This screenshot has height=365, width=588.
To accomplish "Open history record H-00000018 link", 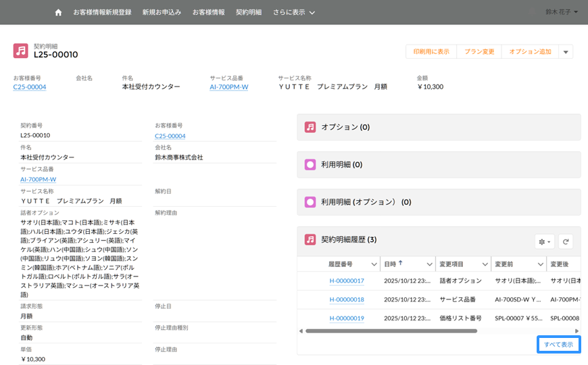I will tap(347, 299).
